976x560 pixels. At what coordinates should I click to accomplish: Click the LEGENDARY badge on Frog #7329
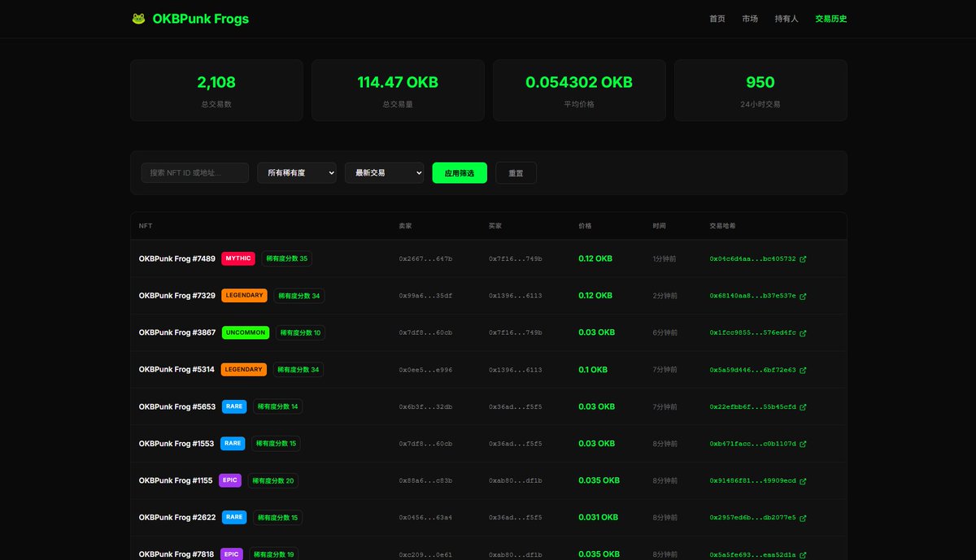(244, 296)
